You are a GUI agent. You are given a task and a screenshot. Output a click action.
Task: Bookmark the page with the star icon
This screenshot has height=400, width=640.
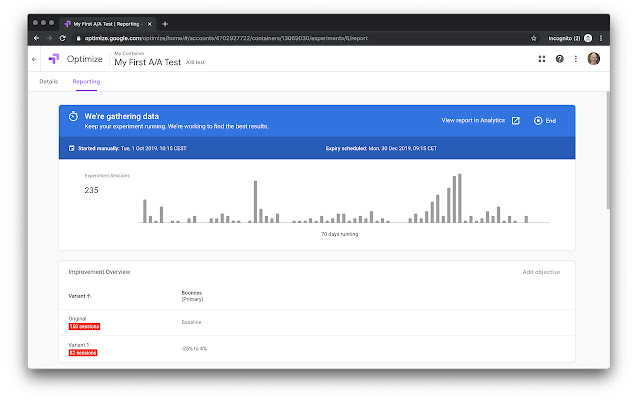click(x=533, y=38)
